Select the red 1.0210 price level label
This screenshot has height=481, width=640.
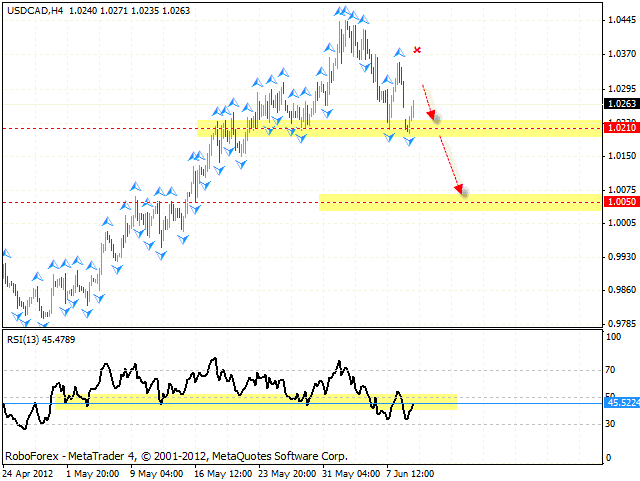click(x=619, y=128)
